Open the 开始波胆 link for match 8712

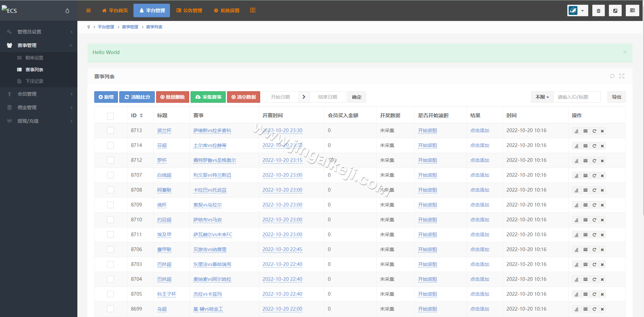[x=427, y=161]
